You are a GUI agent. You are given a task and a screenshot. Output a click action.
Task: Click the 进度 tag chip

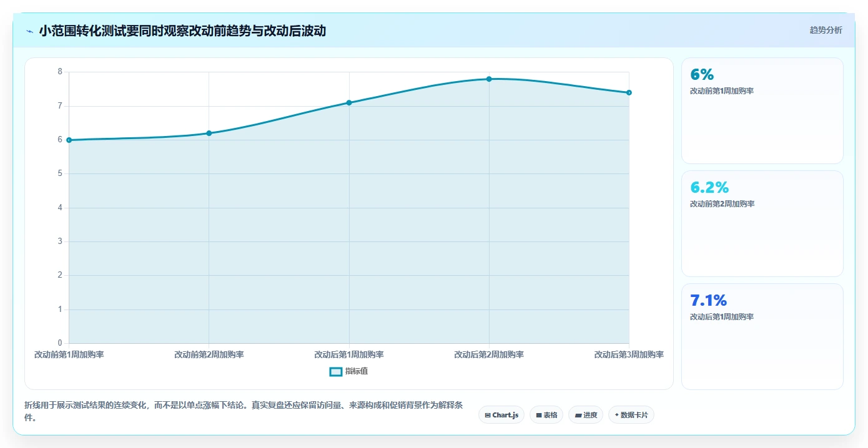pyautogui.click(x=586, y=415)
